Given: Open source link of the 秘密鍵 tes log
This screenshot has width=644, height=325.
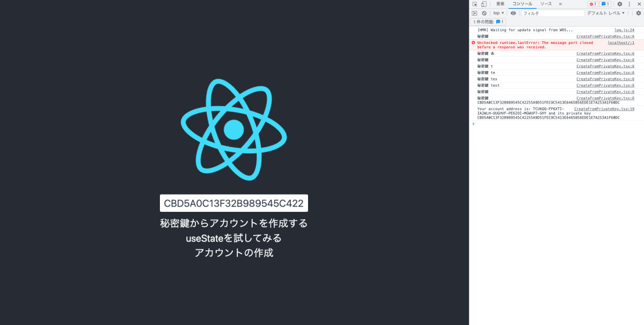Looking at the screenshot, I should 605,79.
